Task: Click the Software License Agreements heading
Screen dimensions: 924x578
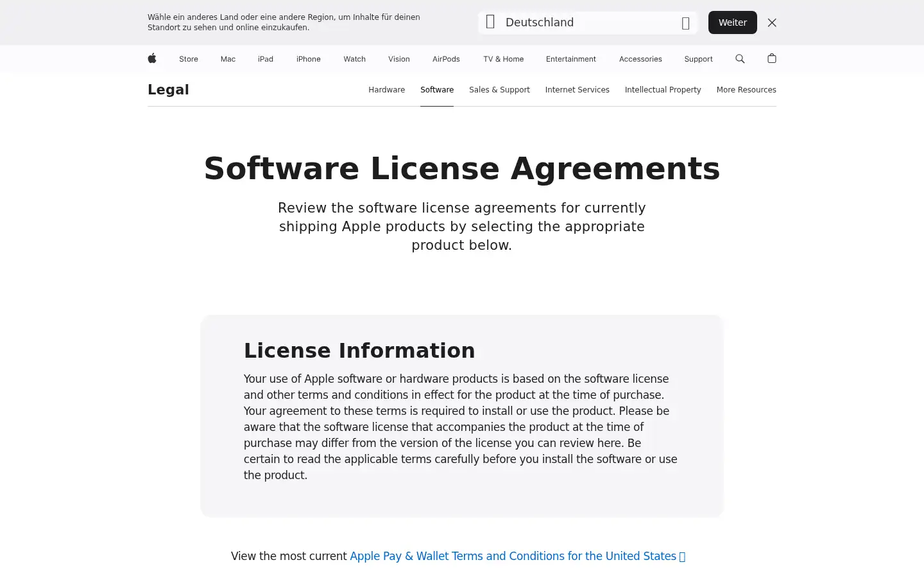Action: 462,168
